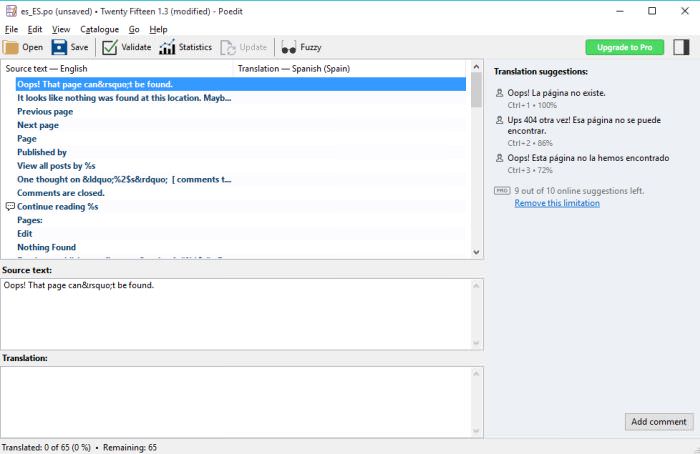Viewport: 700px width, 454px height.
Task: Click the "Translated: 0 of 65" status text
Action: (x=46, y=447)
